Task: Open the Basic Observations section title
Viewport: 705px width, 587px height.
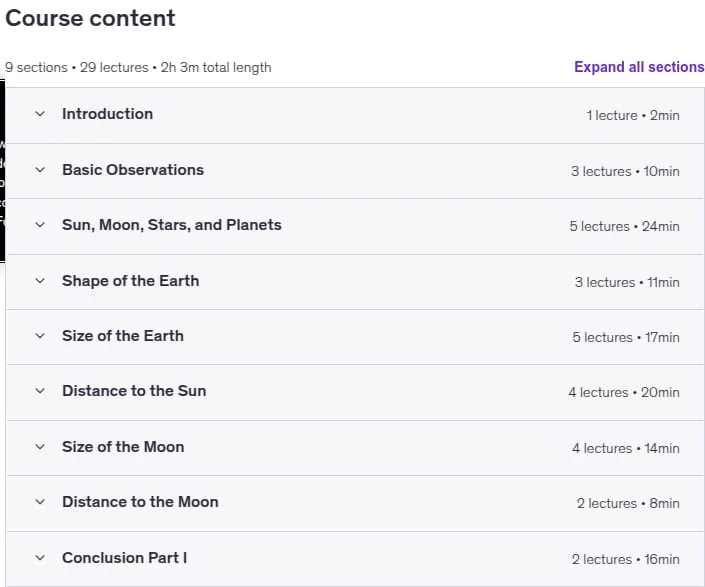Action: 133,170
